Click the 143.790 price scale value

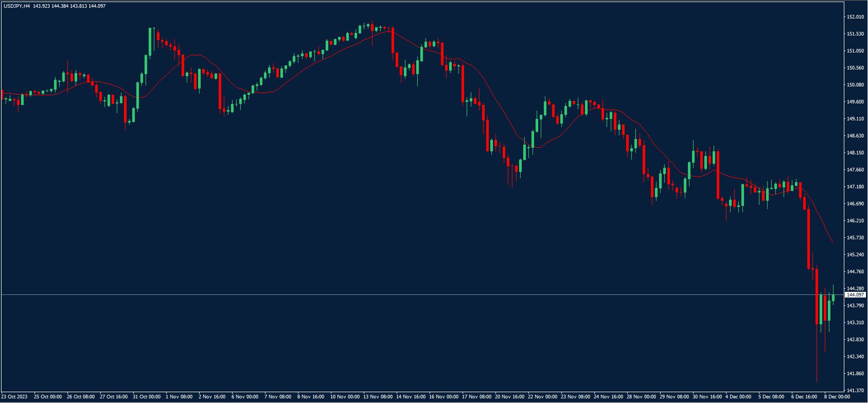click(856, 306)
